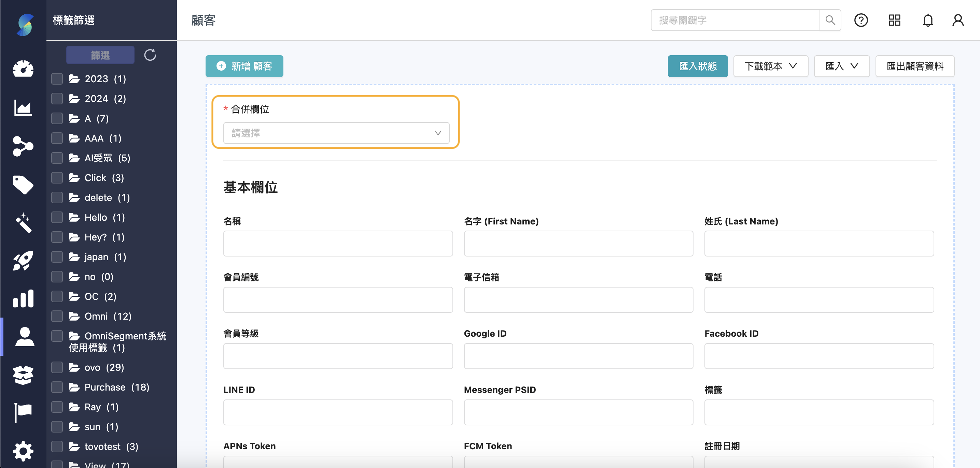Click the magic wand icon in sidebar

click(x=23, y=222)
